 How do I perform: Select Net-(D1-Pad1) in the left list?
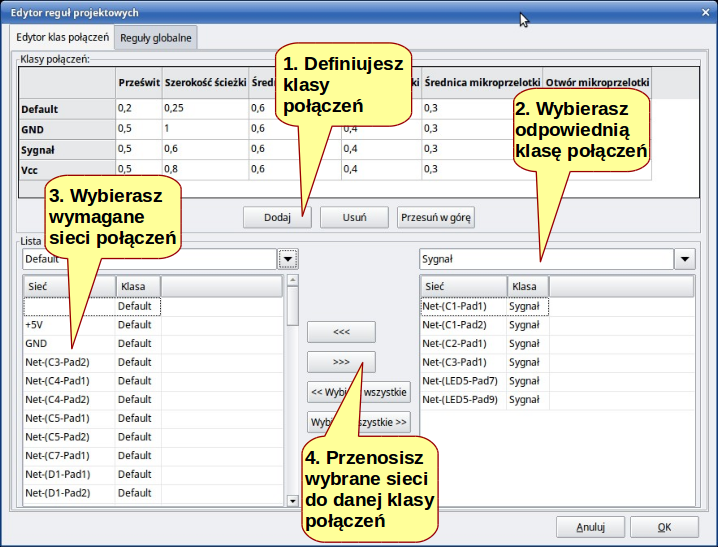click(153, 475)
